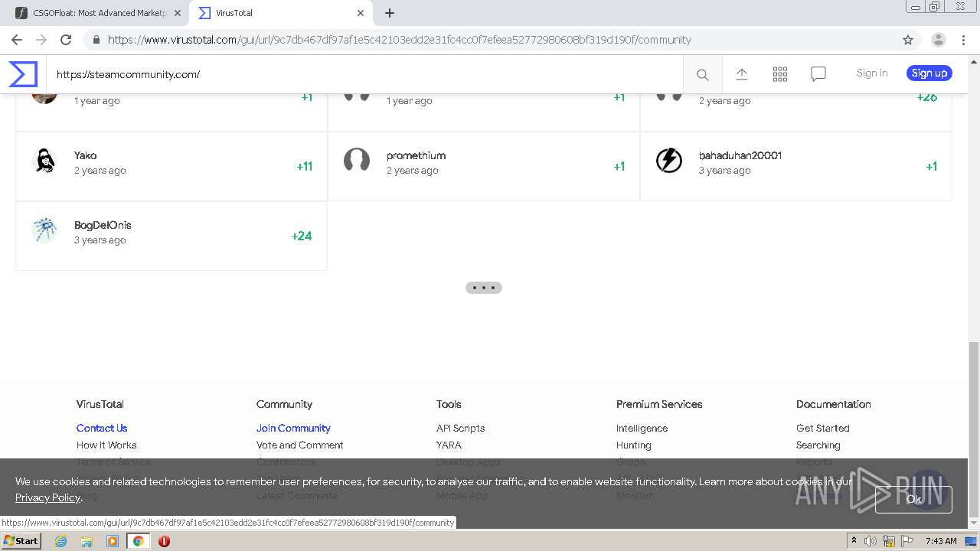This screenshot has width=980, height=551.
Task: Click the Sign up button
Action: tap(929, 73)
